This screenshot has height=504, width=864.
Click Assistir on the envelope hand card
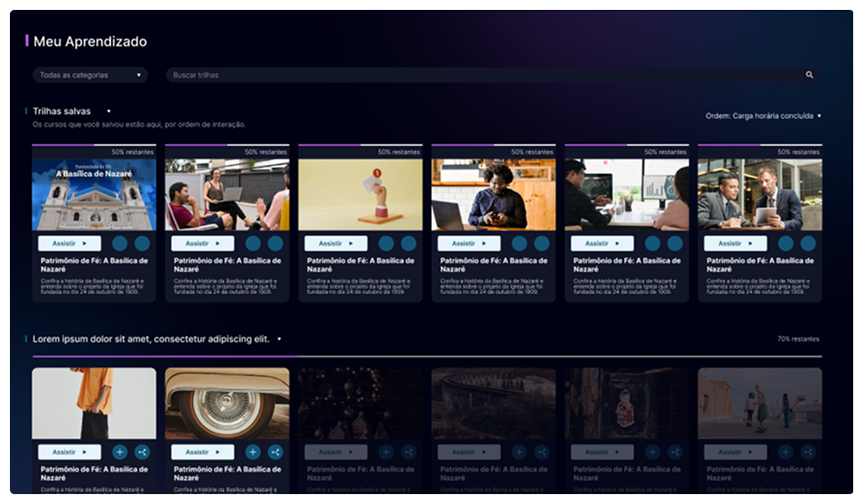pos(336,243)
